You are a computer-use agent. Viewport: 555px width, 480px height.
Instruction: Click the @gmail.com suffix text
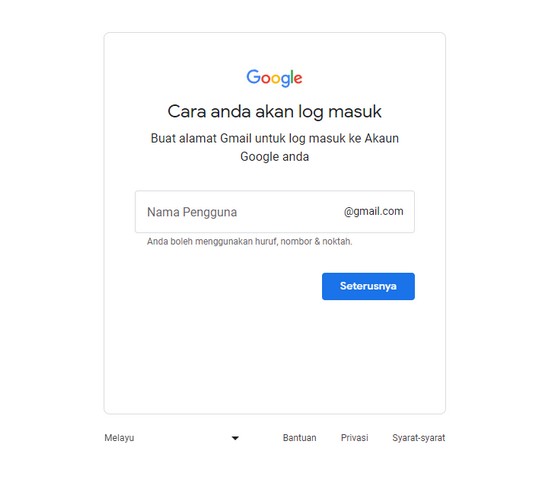coord(373,211)
